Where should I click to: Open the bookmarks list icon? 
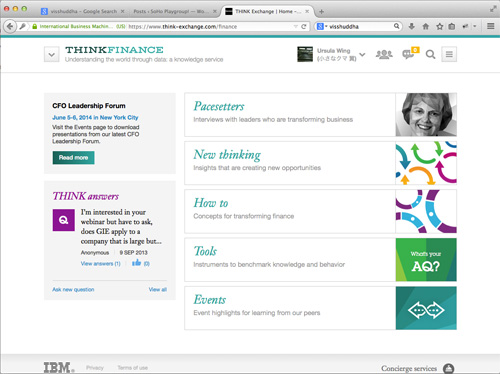click(452, 26)
